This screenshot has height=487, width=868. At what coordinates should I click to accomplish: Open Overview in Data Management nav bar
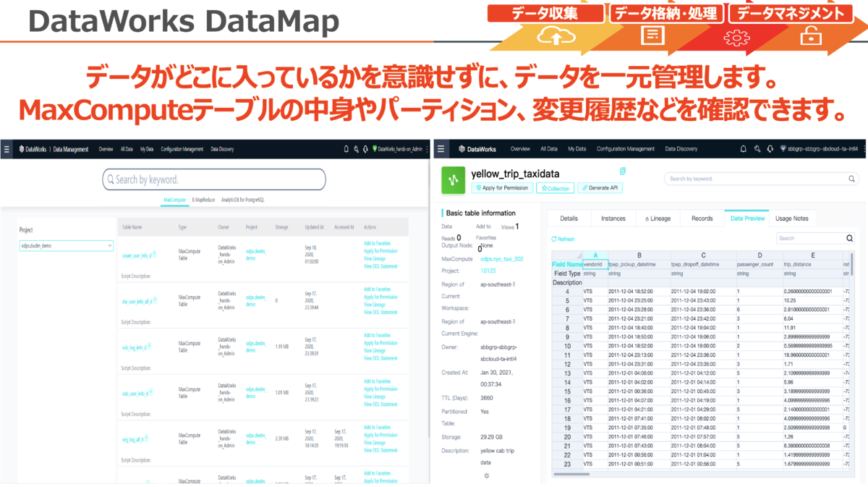pos(106,149)
